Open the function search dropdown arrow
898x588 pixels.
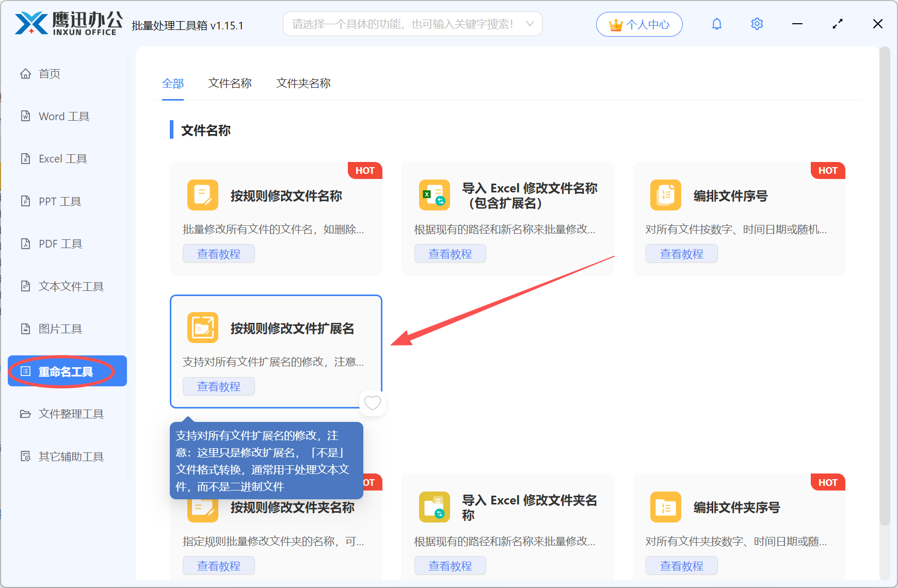pos(530,24)
